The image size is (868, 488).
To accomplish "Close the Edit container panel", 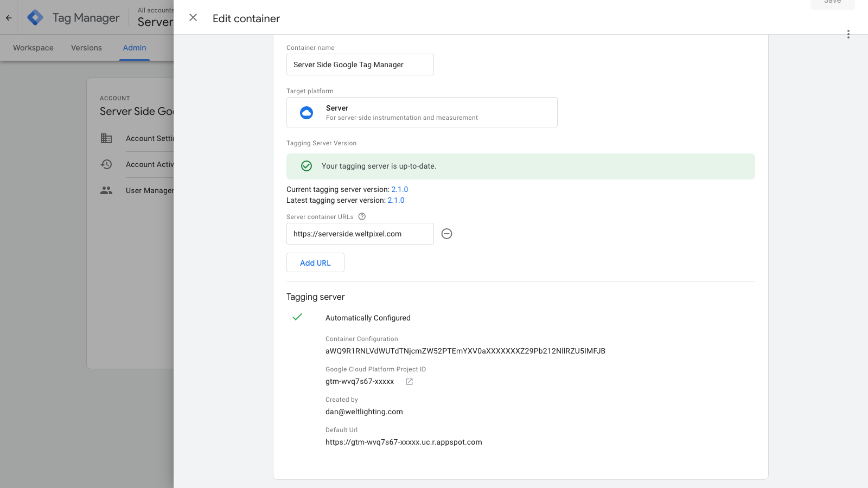I will (193, 18).
